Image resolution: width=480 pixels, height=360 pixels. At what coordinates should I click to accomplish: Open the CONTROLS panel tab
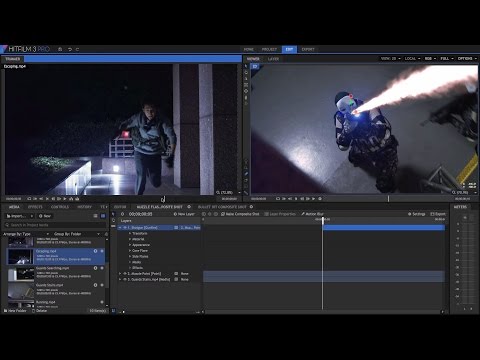60,207
